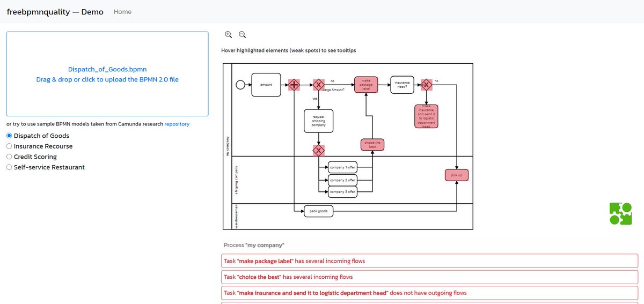Choose the Self-service Restaurant sample model

(9, 167)
